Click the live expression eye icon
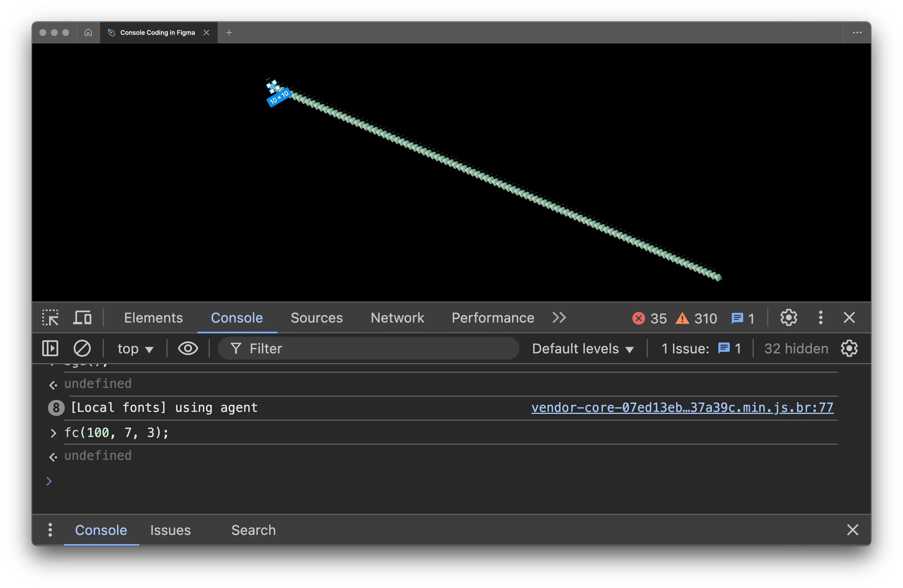 click(x=188, y=349)
